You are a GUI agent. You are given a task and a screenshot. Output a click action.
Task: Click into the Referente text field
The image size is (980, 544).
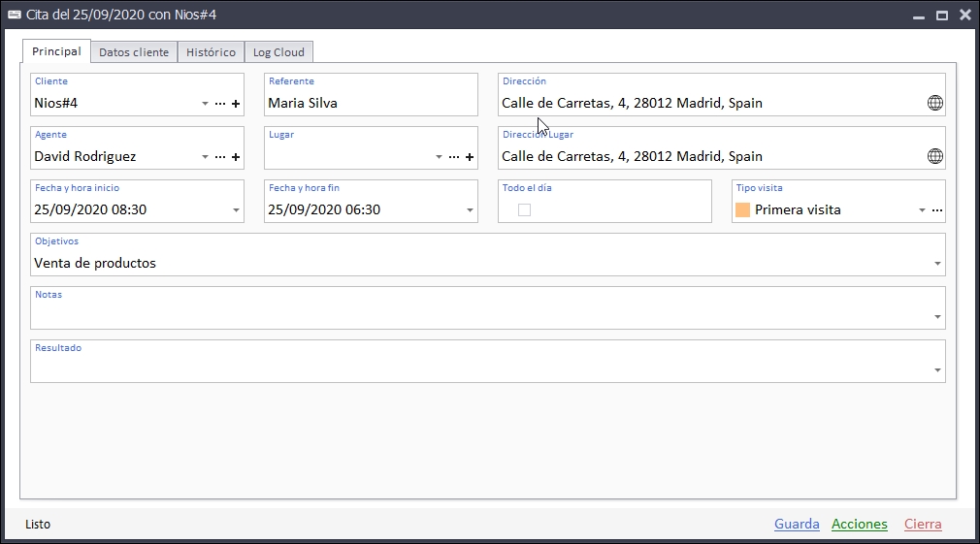coord(371,103)
